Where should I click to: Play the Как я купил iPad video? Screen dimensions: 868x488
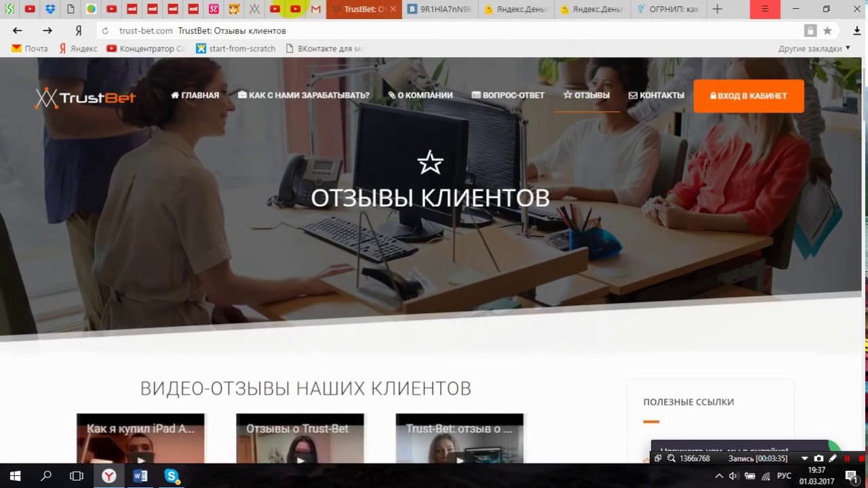coord(140,439)
